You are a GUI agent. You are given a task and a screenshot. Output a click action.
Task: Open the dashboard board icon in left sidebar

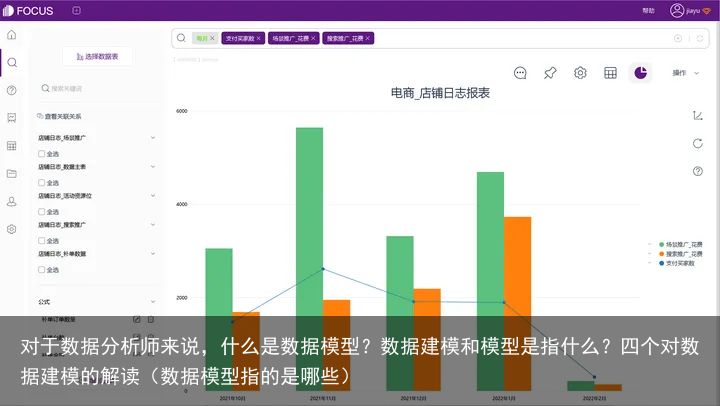coord(12,118)
